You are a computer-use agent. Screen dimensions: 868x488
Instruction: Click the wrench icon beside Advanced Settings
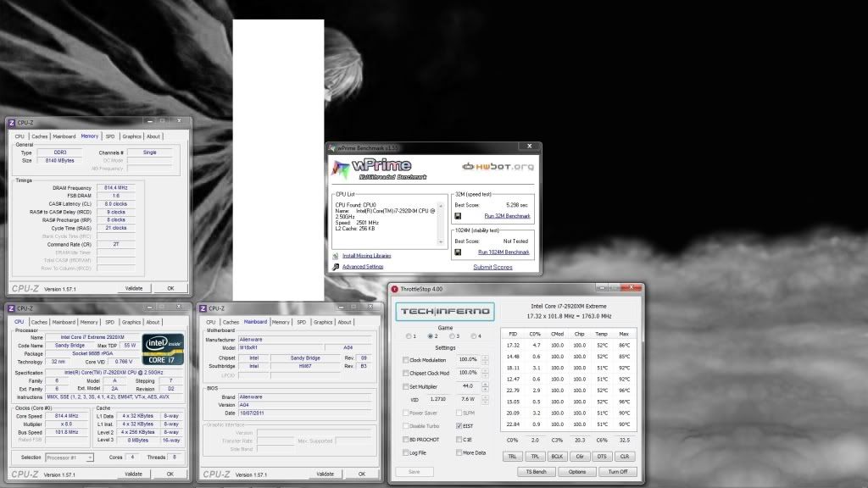[336, 267]
